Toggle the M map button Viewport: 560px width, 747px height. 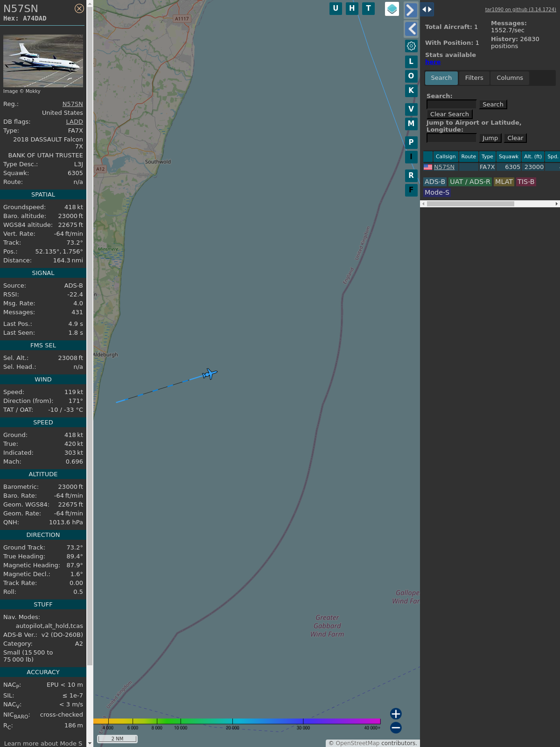[411, 124]
